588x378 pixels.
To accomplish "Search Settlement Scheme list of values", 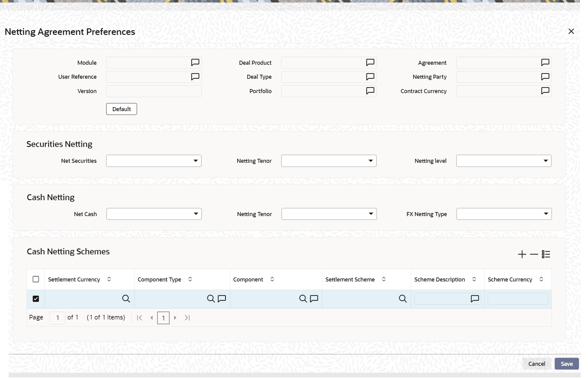I will (403, 299).
